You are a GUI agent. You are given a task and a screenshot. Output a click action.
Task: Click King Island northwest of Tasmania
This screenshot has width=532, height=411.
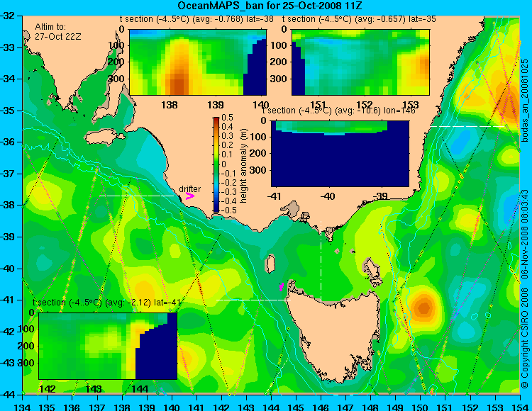pyautogui.click(x=270, y=264)
